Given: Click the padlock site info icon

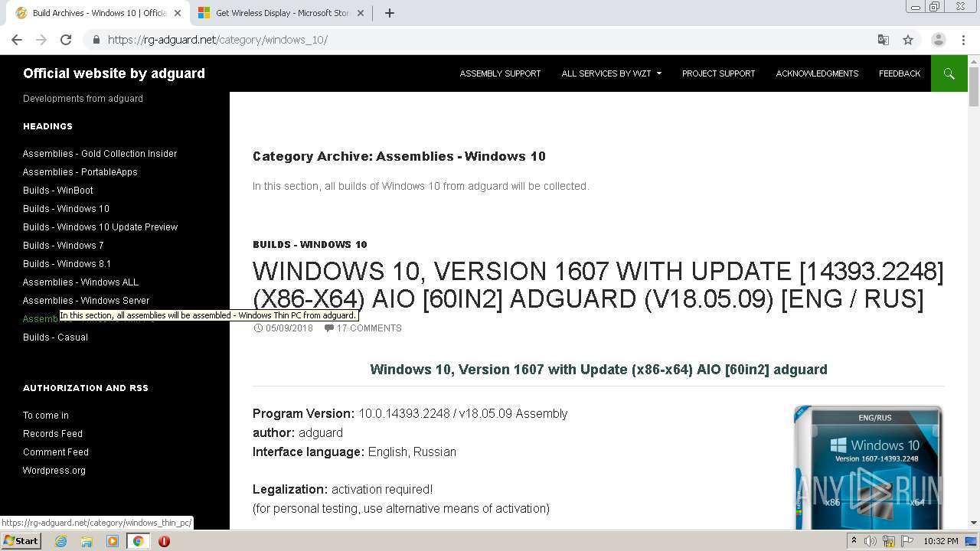Looking at the screenshot, I should (x=96, y=40).
